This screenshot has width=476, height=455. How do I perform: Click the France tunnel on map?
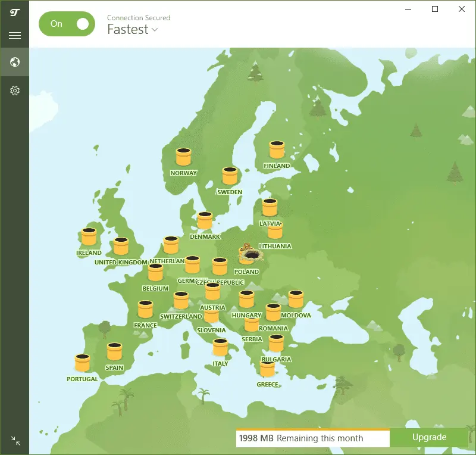(x=145, y=310)
